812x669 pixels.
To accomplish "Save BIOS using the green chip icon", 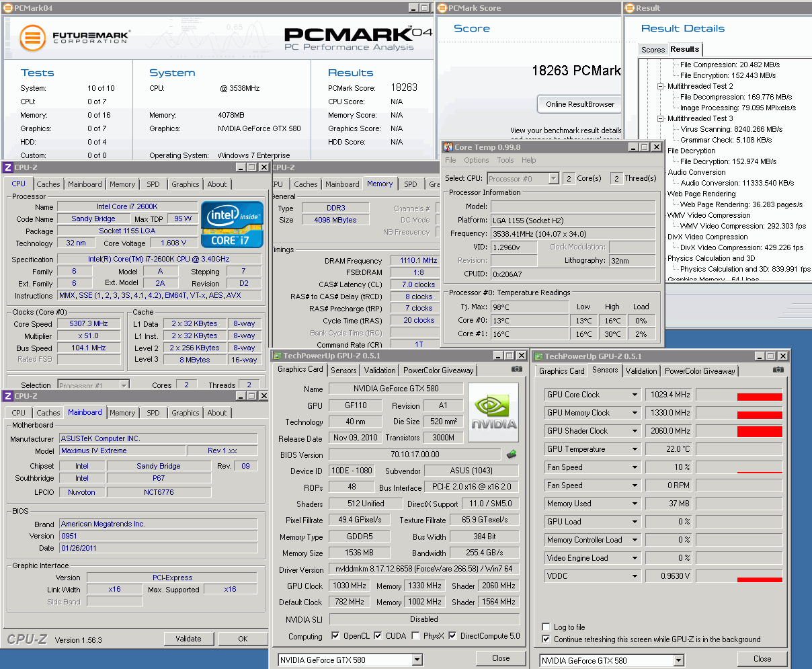I will pos(512,455).
